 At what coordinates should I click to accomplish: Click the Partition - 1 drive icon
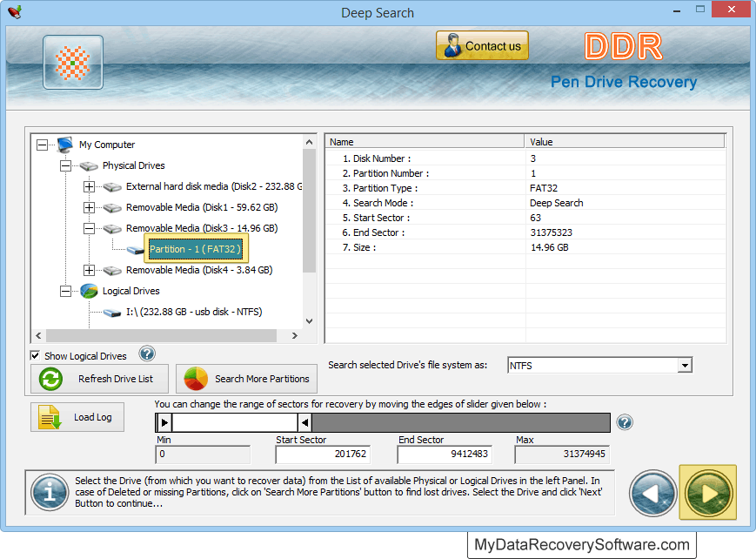136,250
